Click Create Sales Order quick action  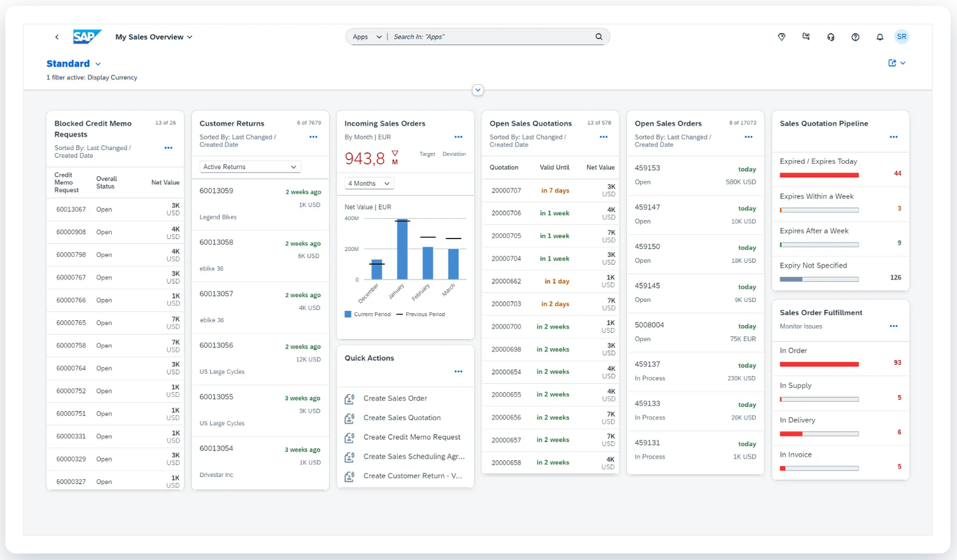395,399
